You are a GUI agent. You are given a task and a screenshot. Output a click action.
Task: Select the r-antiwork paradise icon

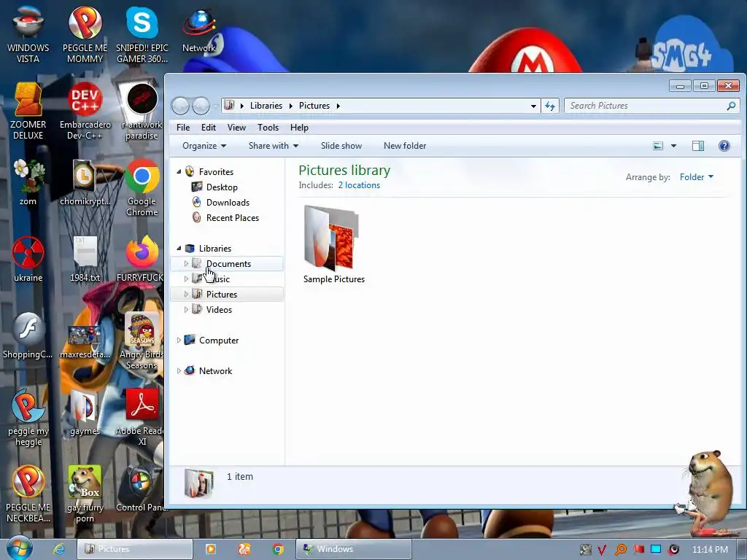[142, 111]
